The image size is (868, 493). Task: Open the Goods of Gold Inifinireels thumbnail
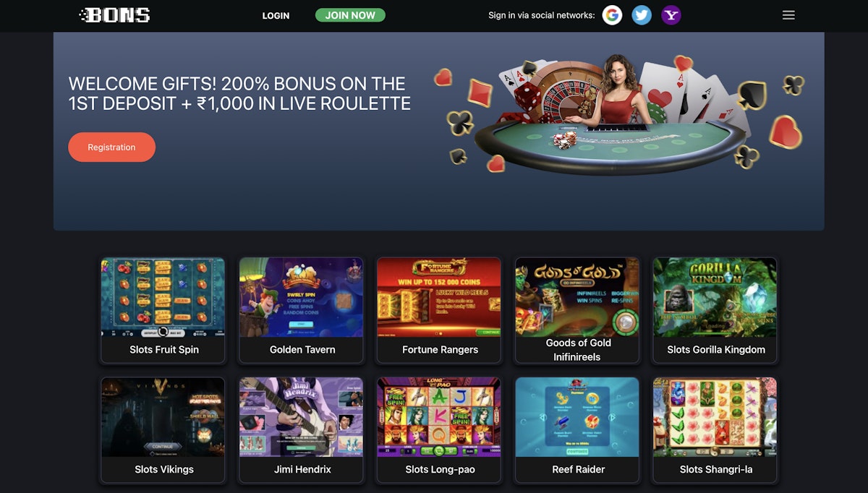click(x=577, y=297)
